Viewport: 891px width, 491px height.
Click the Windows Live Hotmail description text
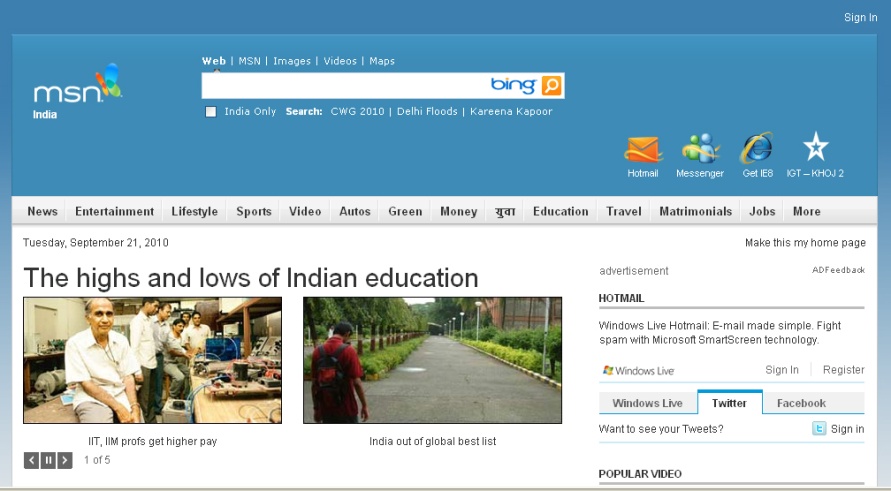click(x=719, y=332)
